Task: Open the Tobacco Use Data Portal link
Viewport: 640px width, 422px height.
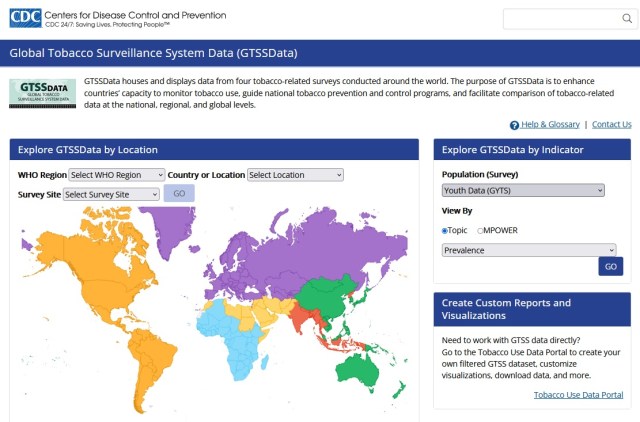Action: (x=578, y=395)
